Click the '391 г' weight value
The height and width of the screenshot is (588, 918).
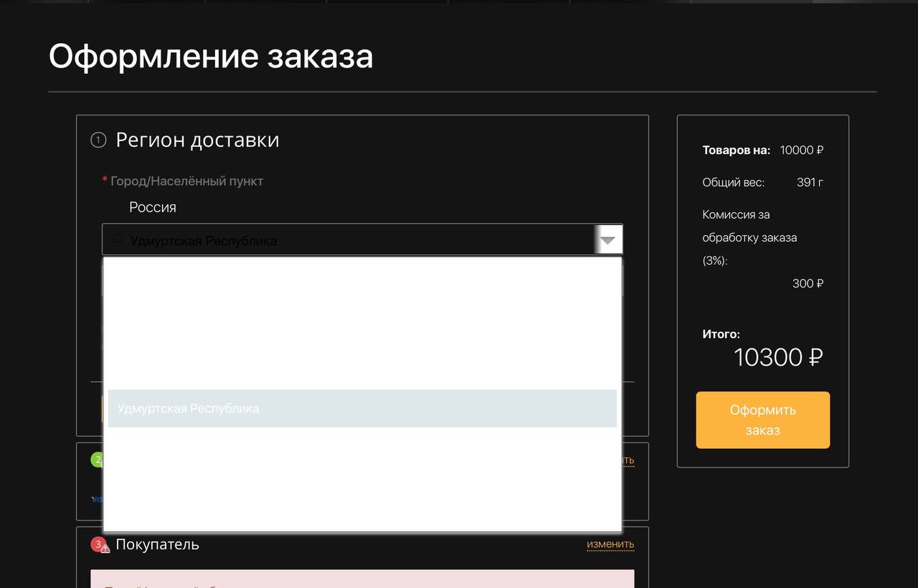810,183
